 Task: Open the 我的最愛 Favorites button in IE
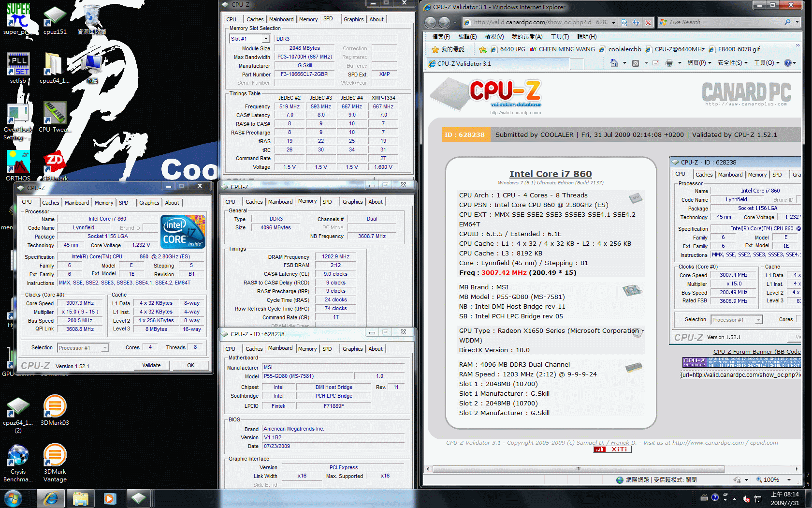[448, 49]
